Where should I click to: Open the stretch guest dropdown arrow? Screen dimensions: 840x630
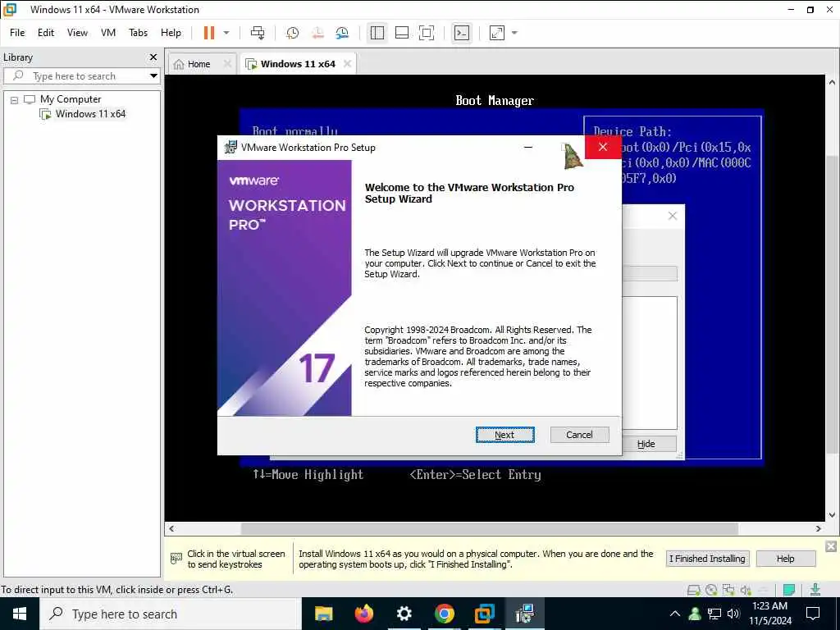(x=514, y=33)
